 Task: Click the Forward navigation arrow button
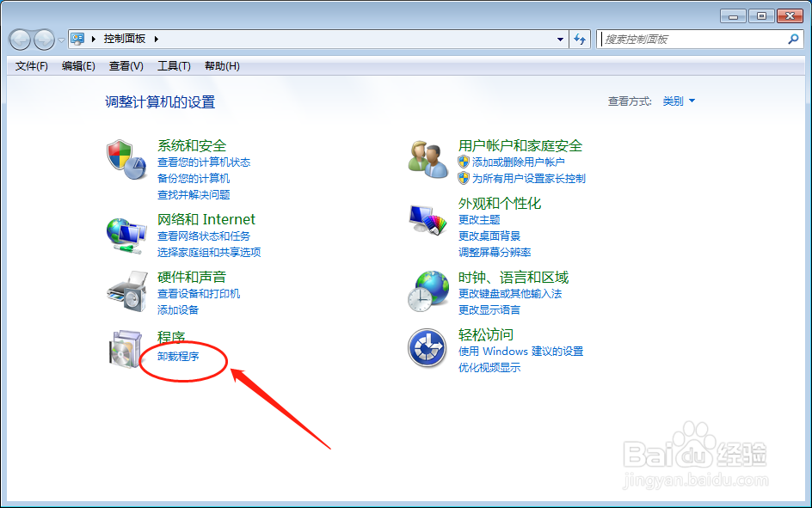click(44, 40)
